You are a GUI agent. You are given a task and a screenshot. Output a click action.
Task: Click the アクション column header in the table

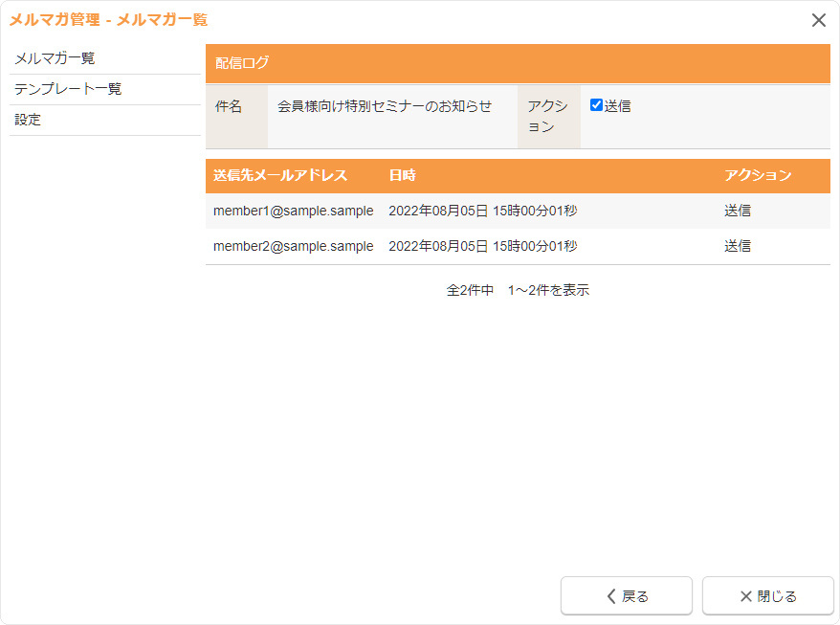click(758, 175)
